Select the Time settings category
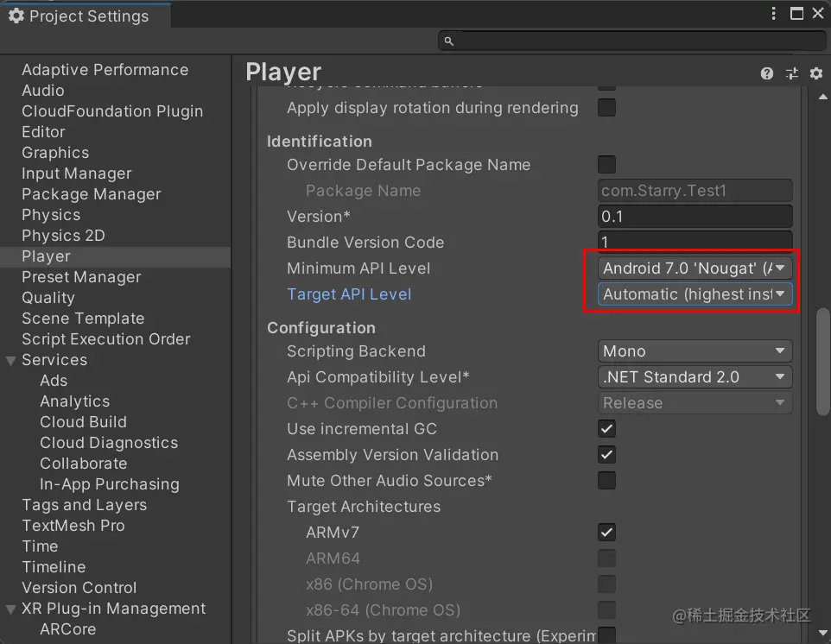831x644 pixels. pos(40,546)
